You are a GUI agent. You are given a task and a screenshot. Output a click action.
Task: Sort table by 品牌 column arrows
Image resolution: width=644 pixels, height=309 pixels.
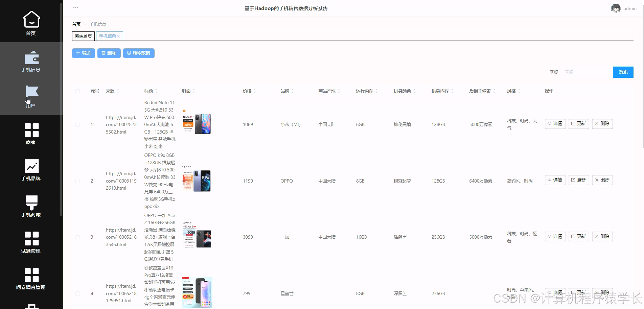pyautogui.click(x=293, y=91)
